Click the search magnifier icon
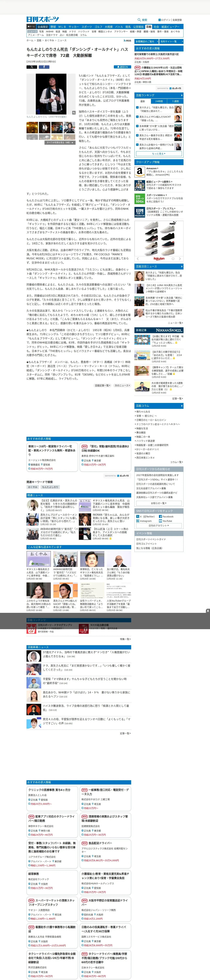210x980 pixels. click(x=139, y=20)
